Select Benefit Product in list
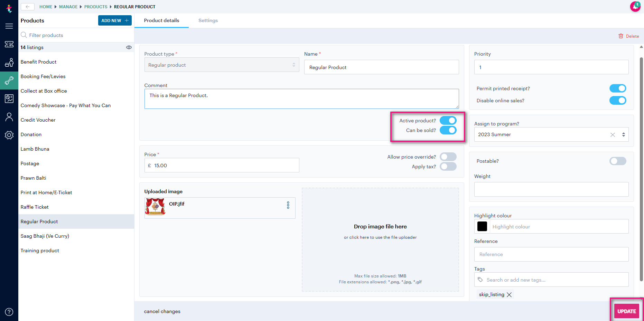Image resolution: width=644 pixels, height=321 pixels. [x=76, y=62]
